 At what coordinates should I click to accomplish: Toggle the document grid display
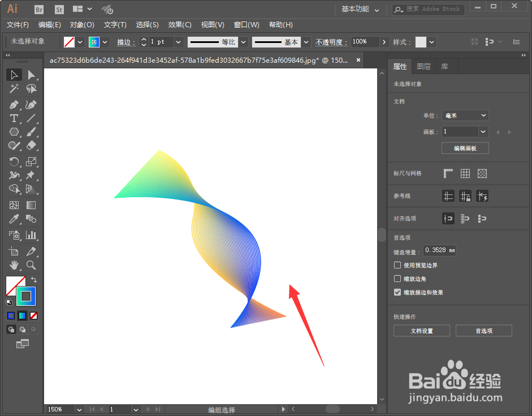[x=465, y=174]
